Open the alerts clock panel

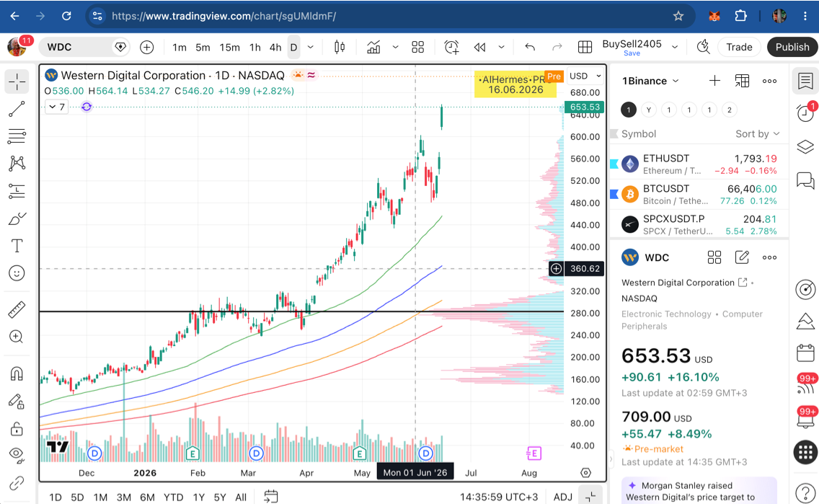point(805,112)
